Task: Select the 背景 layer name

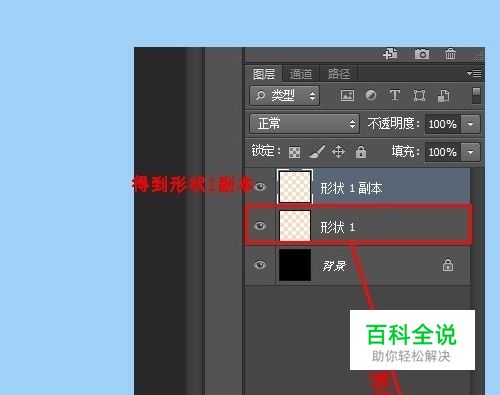Action: (334, 266)
